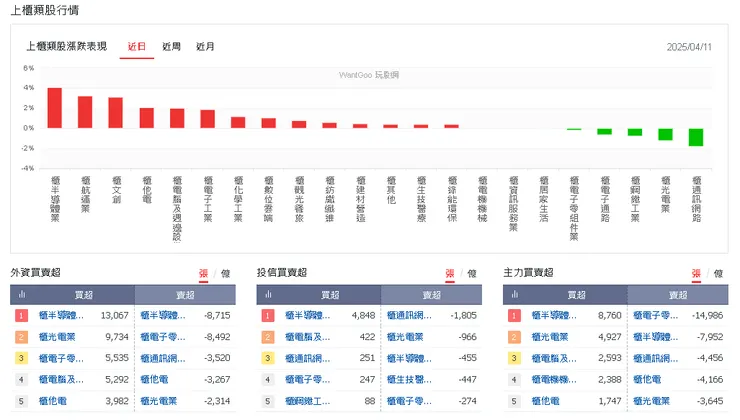This screenshot has height=420, width=740.
Task: Open 櫃光電業 link with -3,645 in 主力 賣超
Action: tap(651, 401)
